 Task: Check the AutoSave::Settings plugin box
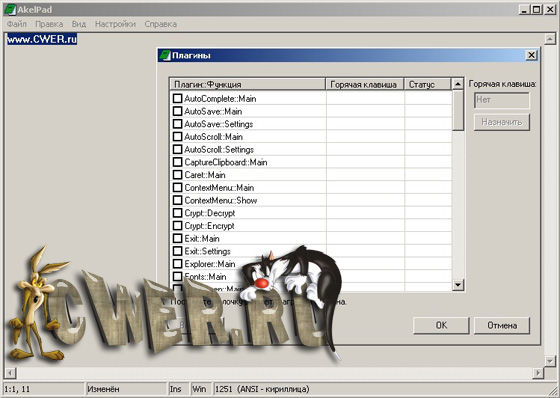click(x=178, y=124)
